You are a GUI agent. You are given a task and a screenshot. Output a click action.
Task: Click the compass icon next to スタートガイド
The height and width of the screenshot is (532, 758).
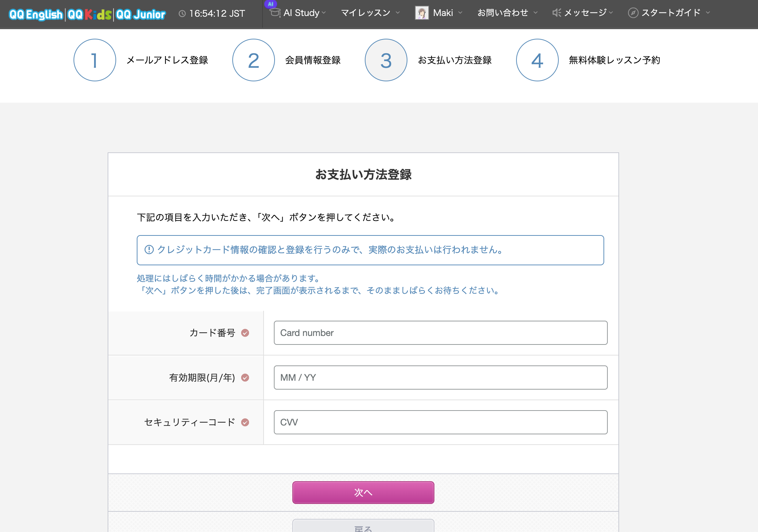[x=633, y=13]
